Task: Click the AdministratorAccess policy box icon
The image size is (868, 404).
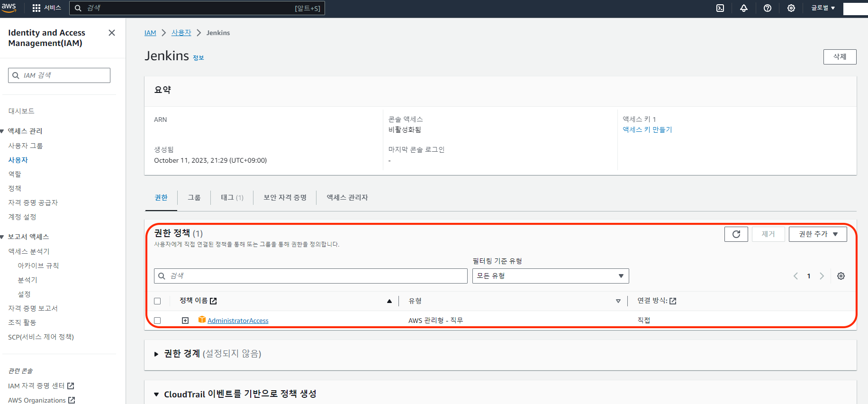Action: pyautogui.click(x=202, y=320)
